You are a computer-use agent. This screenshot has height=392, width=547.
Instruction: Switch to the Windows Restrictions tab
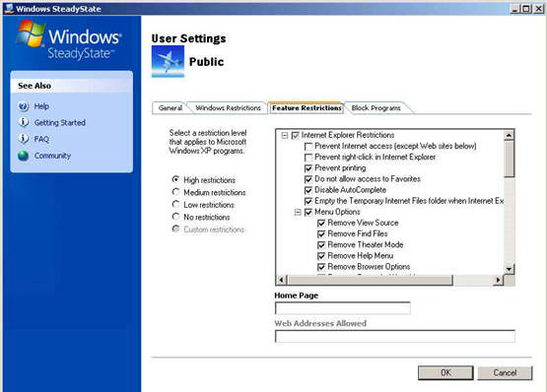click(228, 108)
